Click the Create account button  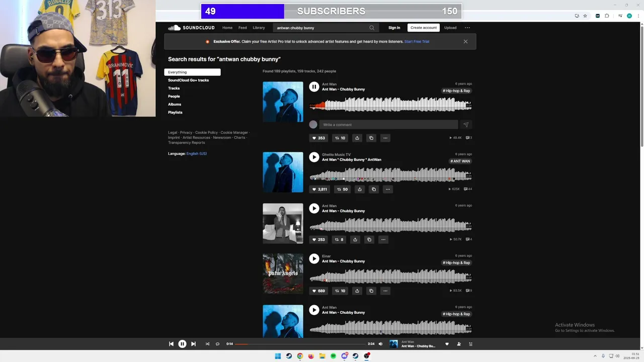coord(424,28)
